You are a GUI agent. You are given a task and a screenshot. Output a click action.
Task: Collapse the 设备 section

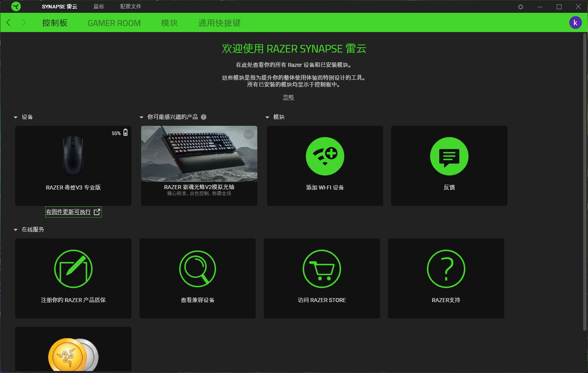(16, 117)
